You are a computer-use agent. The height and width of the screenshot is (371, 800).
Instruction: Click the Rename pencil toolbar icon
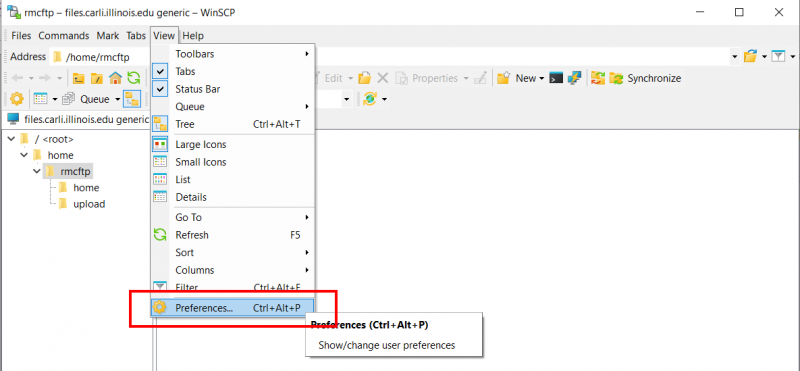(480, 79)
